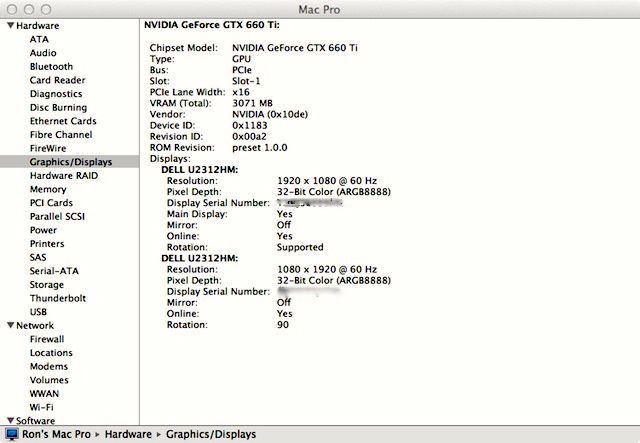Image resolution: width=640 pixels, height=443 pixels.
Task: Select Firewall under Network
Action: click(x=47, y=339)
